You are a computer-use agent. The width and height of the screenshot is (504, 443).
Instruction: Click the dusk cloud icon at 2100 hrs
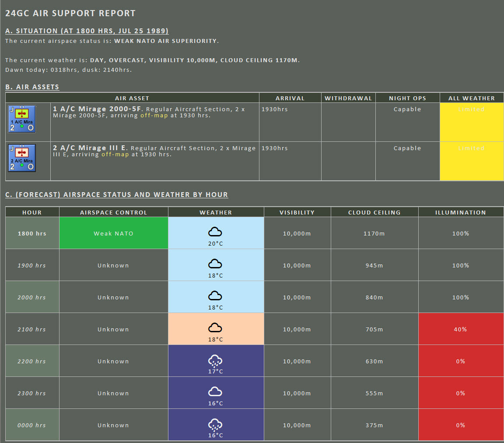tap(215, 327)
